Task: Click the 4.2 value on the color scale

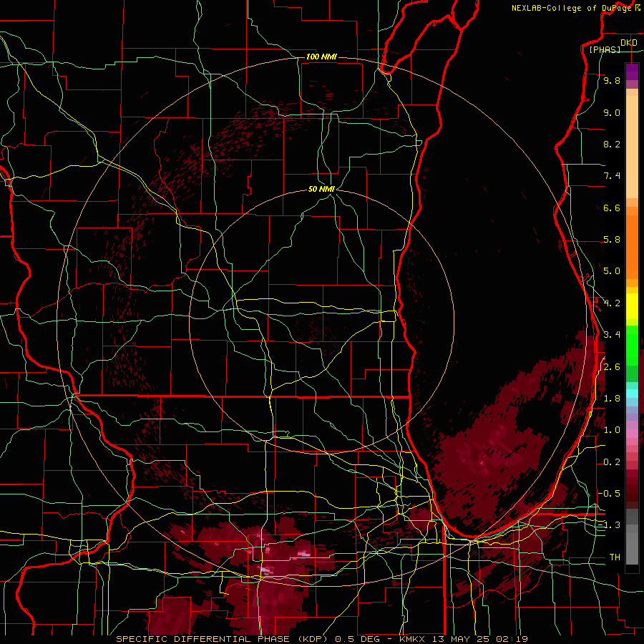Action: [612, 303]
